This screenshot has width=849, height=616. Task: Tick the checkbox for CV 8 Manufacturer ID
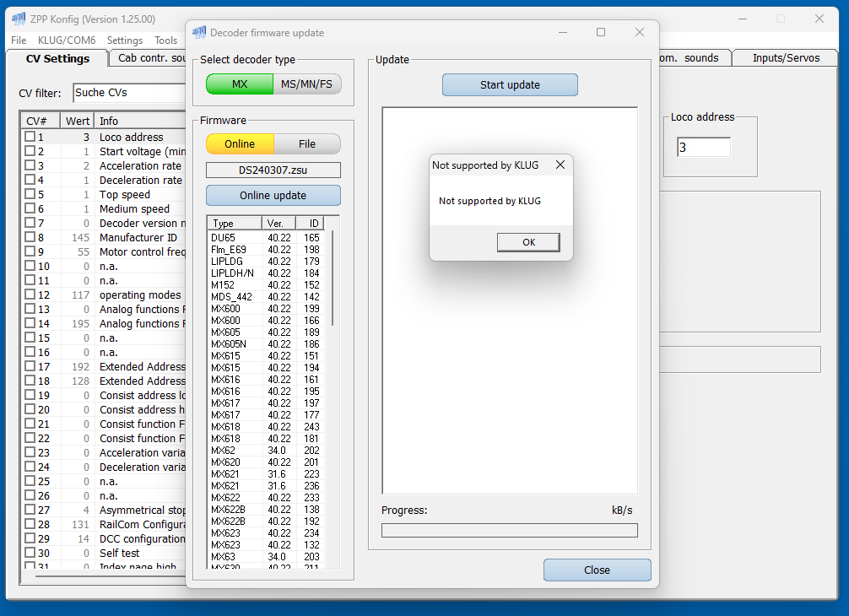[30, 237]
